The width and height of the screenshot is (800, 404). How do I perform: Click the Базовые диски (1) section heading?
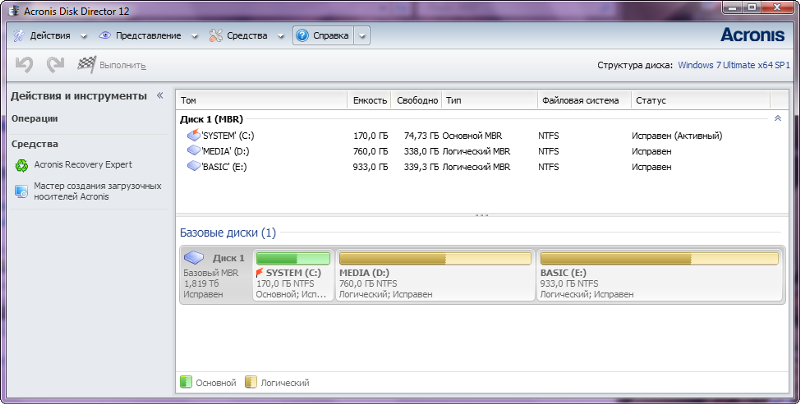coord(228,233)
